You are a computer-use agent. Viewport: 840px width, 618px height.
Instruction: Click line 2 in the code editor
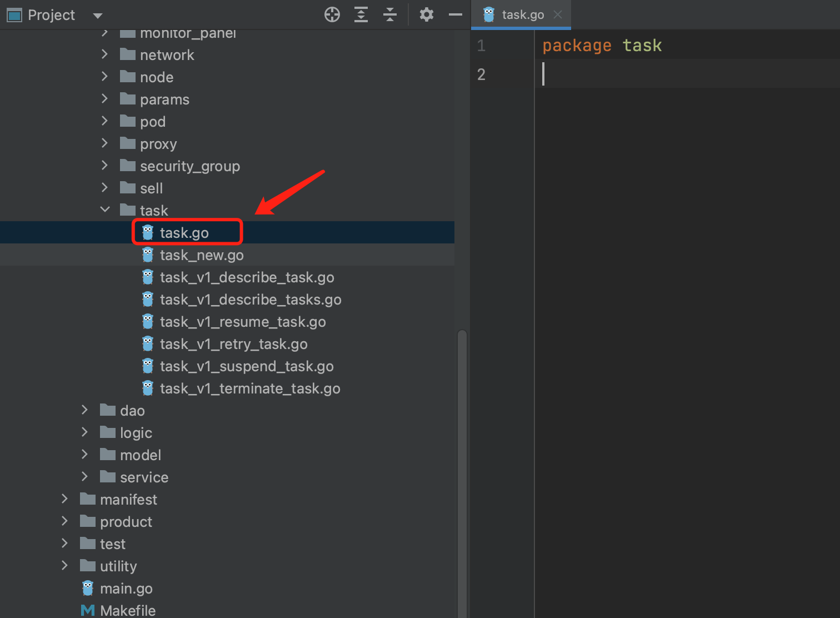coord(667,74)
